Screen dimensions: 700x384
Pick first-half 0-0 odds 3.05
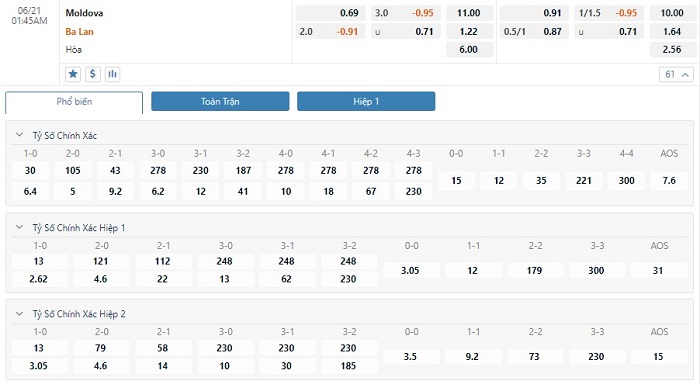click(410, 270)
